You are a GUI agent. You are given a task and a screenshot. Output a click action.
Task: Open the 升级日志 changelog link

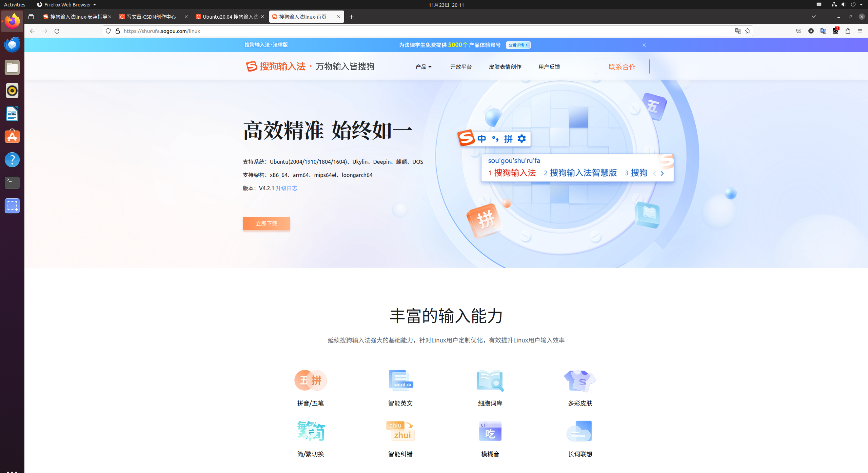tap(286, 188)
